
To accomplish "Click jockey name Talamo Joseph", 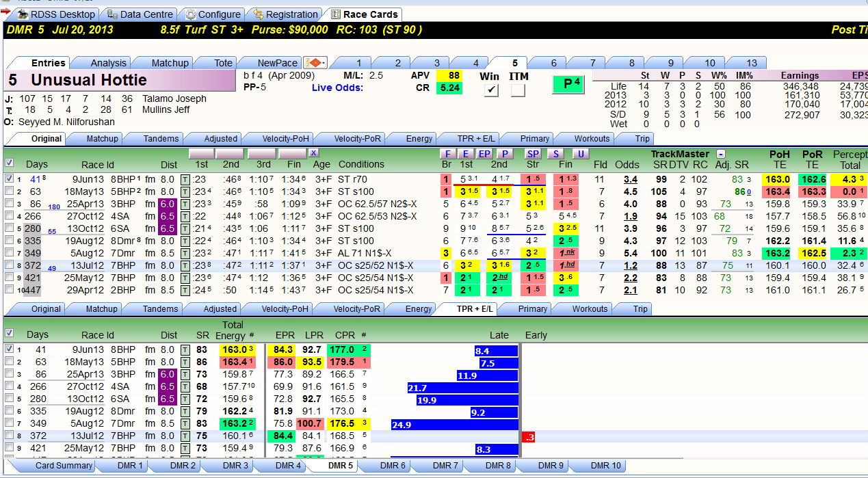I will point(174,98).
